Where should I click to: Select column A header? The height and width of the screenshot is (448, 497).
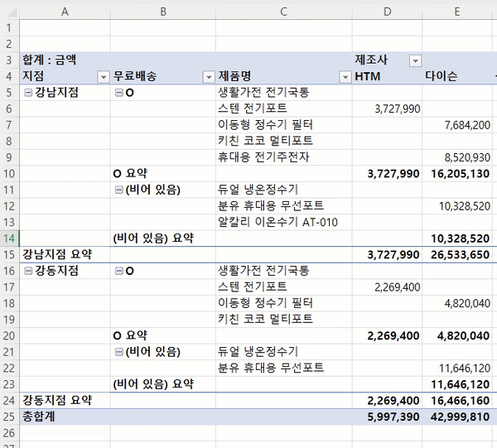(x=65, y=12)
